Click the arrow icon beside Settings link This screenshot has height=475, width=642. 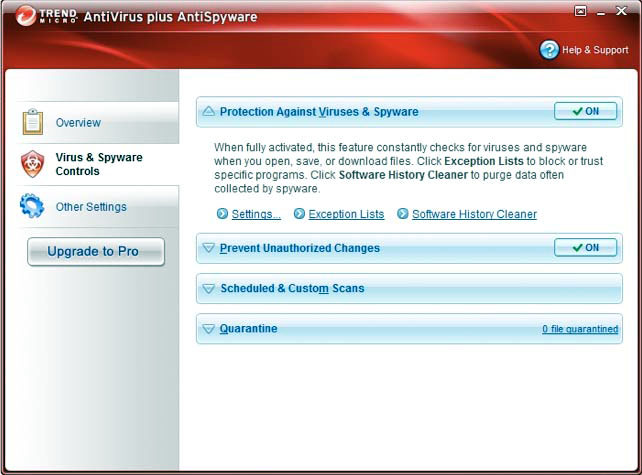pyautogui.click(x=222, y=214)
